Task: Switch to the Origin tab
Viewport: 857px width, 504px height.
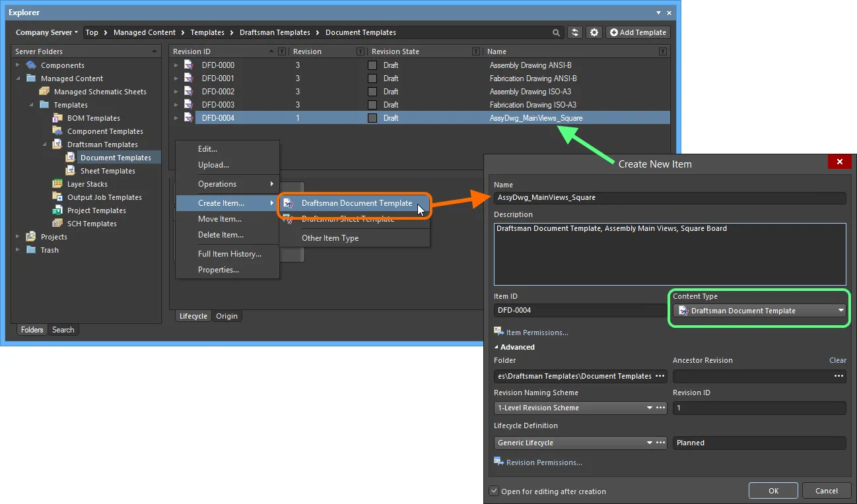Action: (226, 316)
